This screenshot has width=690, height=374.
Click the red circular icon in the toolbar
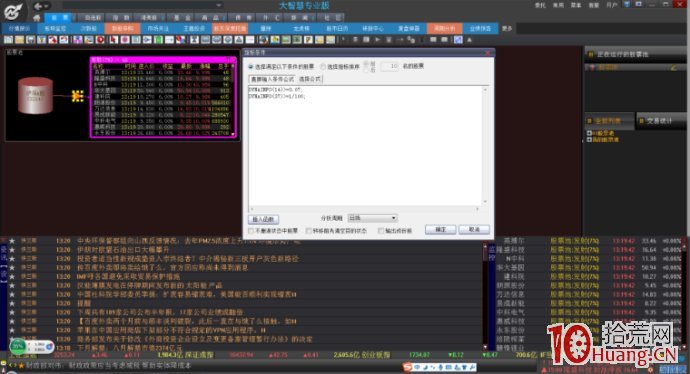click(100, 40)
